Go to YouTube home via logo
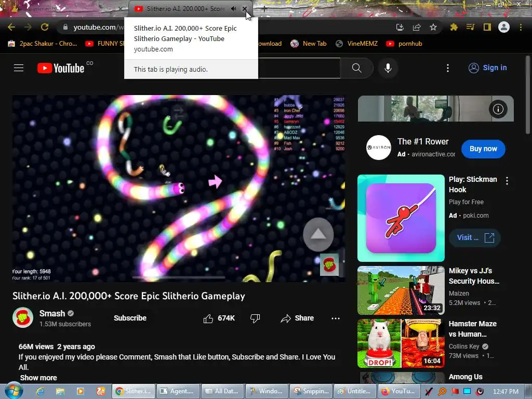The height and width of the screenshot is (399, 532). pos(61,68)
